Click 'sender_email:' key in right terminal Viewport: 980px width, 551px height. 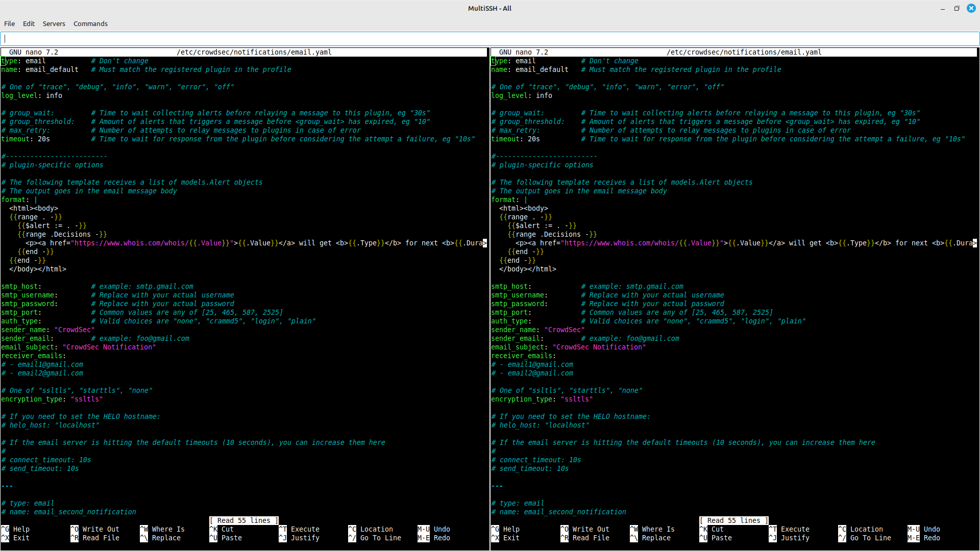point(518,338)
